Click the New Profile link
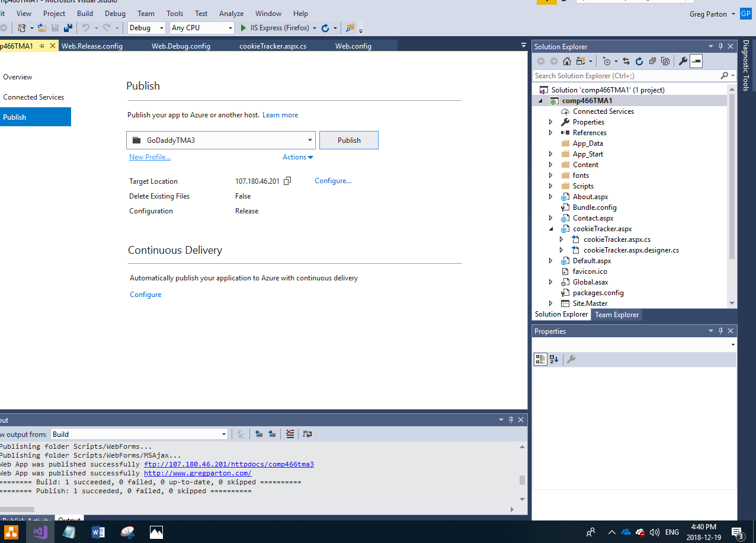 click(x=150, y=157)
